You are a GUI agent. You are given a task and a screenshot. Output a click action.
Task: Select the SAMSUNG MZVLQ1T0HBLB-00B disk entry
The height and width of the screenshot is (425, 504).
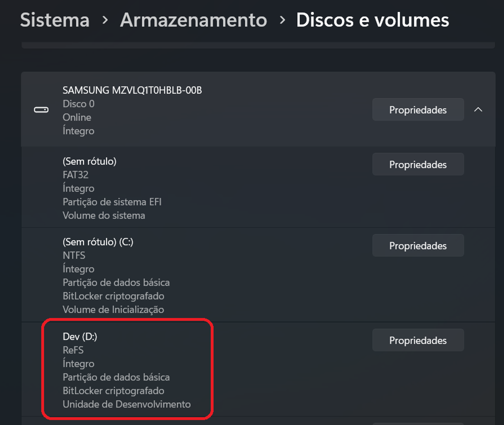176,110
